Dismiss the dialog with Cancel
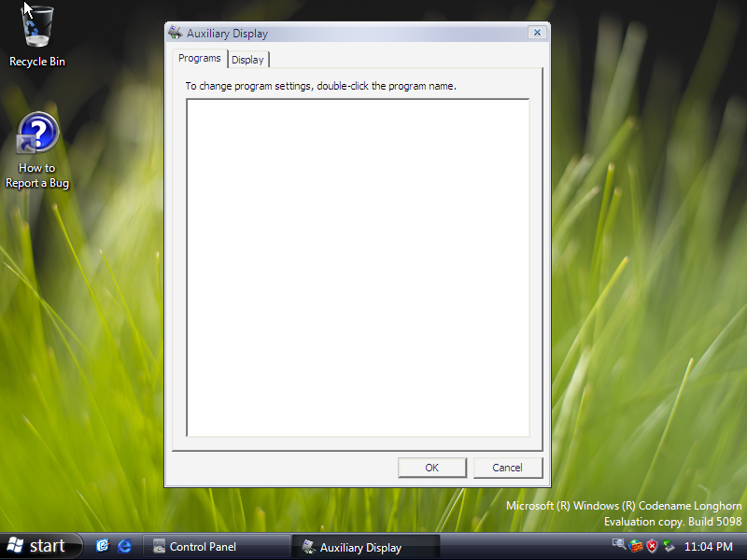This screenshot has width=747, height=560. 507,468
